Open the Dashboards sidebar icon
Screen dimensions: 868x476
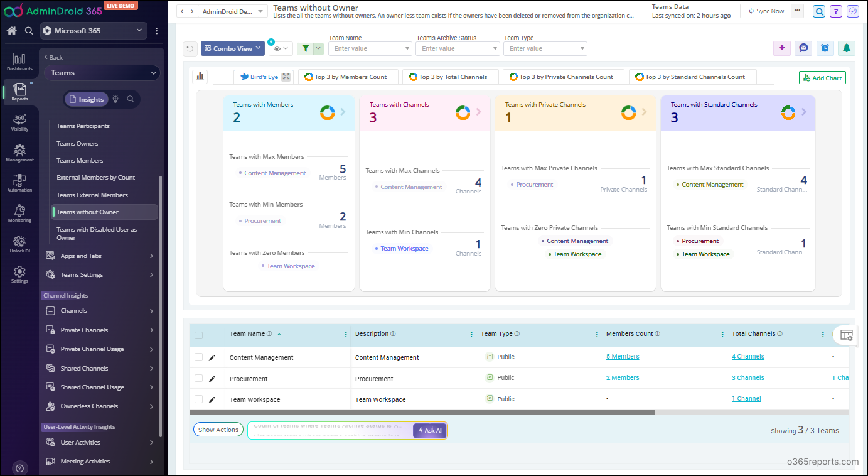[19, 62]
